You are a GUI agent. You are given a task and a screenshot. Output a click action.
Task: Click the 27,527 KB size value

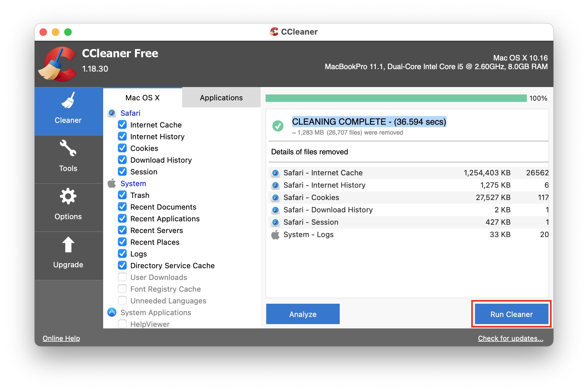point(493,198)
